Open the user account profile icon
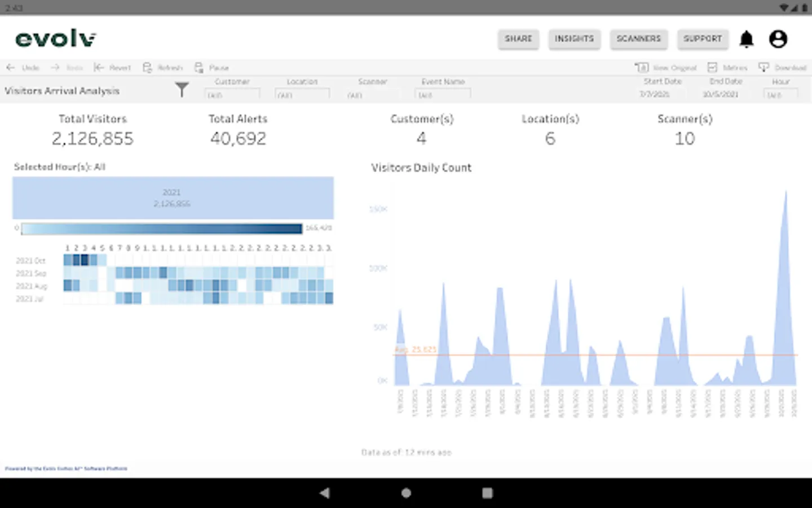 pos(778,39)
